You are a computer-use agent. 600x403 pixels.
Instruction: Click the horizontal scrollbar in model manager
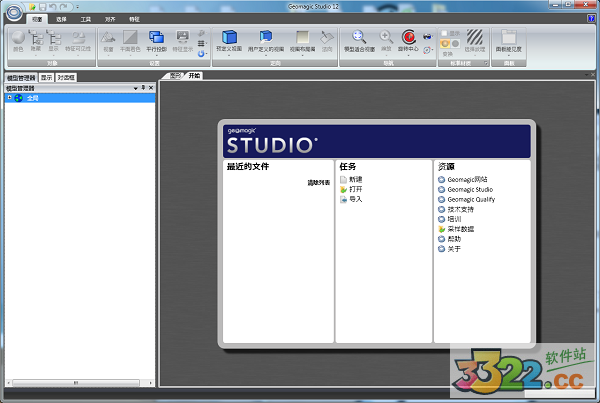78,382
